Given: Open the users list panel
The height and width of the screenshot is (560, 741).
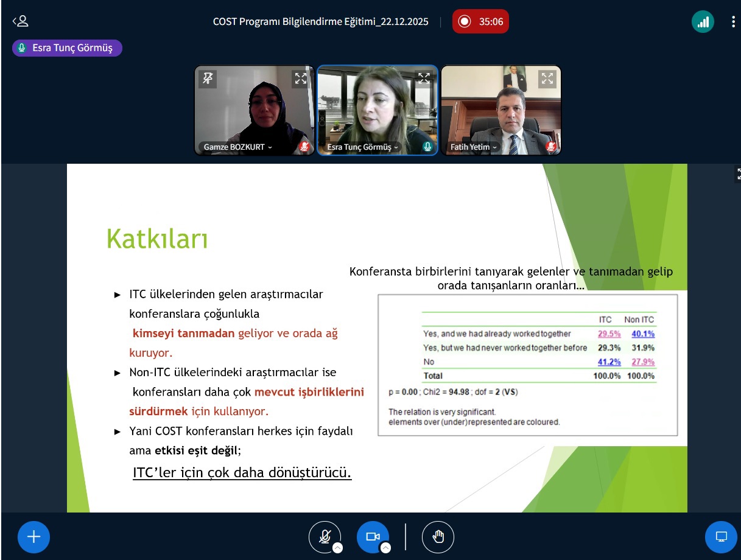Looking at the screenshot, I should 21,21.
